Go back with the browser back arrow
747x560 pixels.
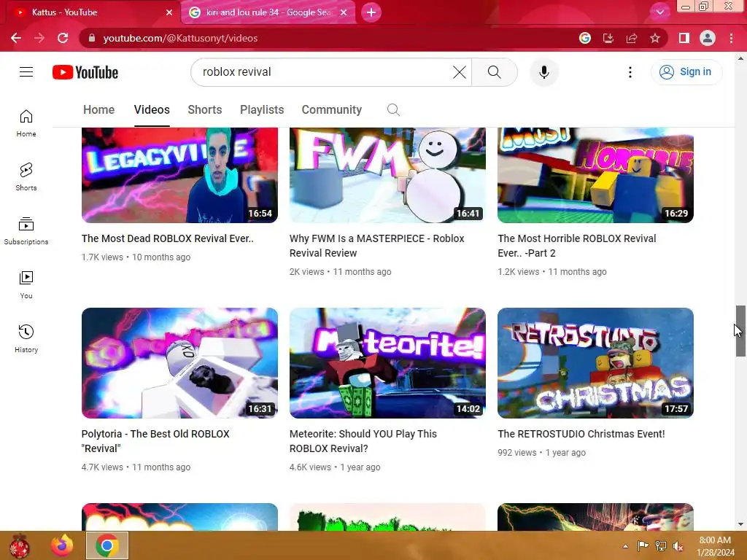click(16, 38)
